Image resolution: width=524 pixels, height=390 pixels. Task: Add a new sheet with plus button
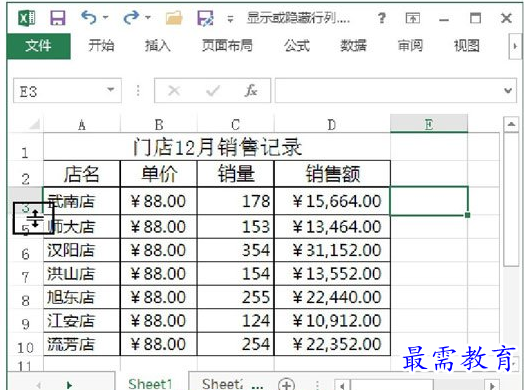[286, 384]
